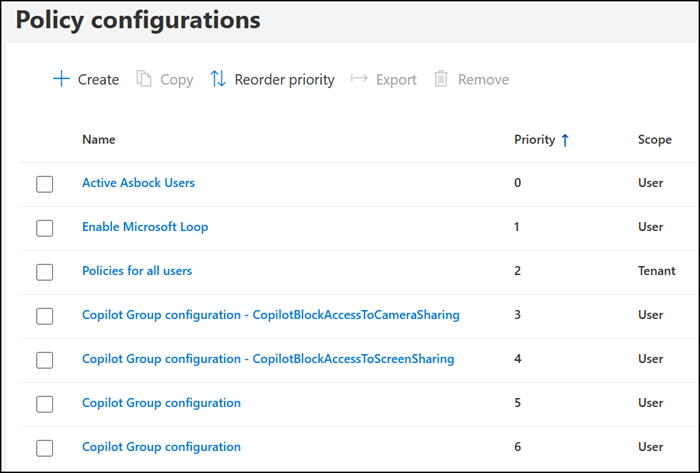Click the Copy documents icon
This screenshot has width=700, height=473.
(144, 79)
